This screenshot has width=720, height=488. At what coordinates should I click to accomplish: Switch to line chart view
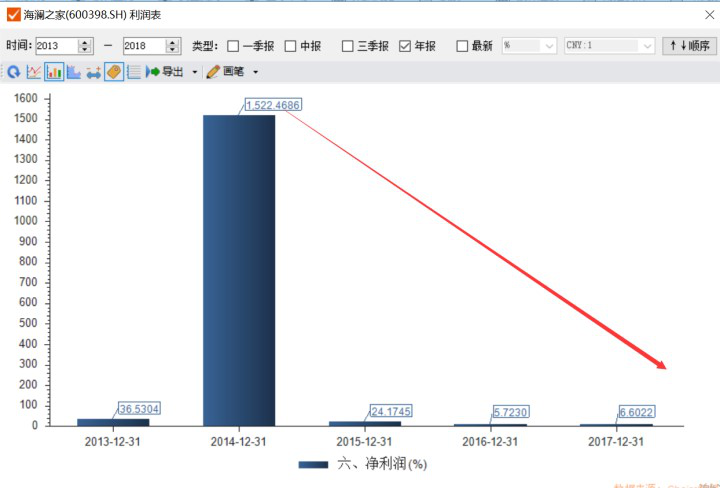pyautogui.click(x=34, y=72)
